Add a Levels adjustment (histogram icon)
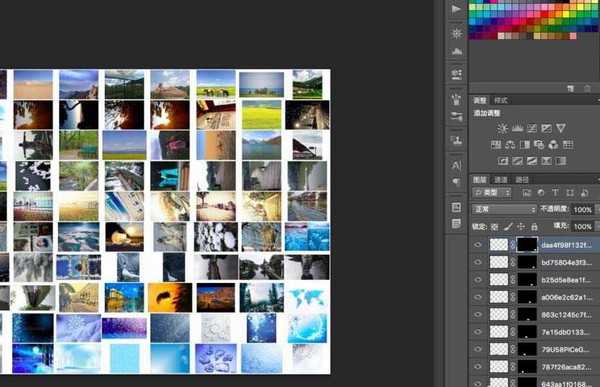The image size is (600, 387). [517, 128]
